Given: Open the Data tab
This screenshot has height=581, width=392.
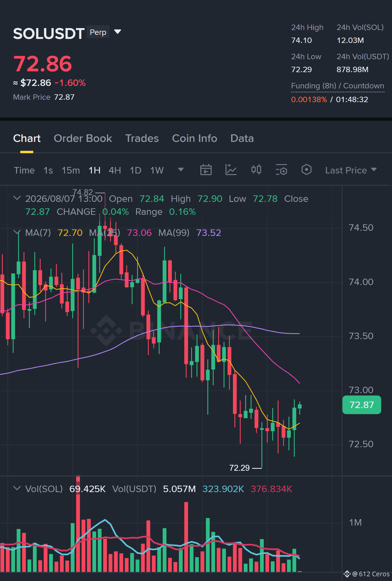Looking at the screenshot, I should 242,138.
